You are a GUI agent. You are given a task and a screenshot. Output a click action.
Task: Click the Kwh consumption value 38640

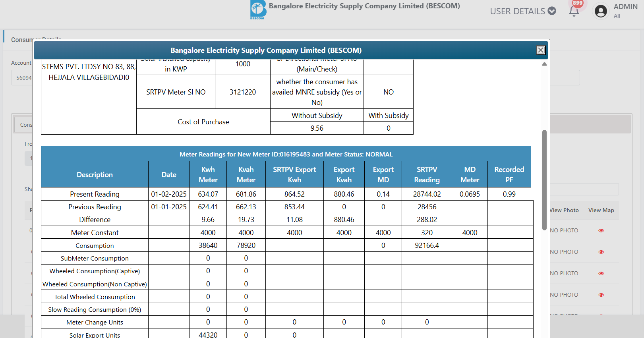point(208,245)
